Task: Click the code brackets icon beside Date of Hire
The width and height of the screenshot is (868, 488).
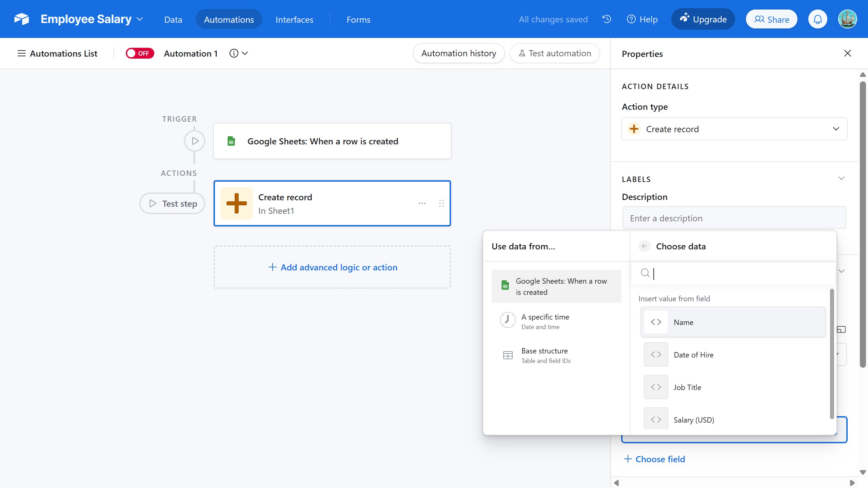Action: coord(656,354)
